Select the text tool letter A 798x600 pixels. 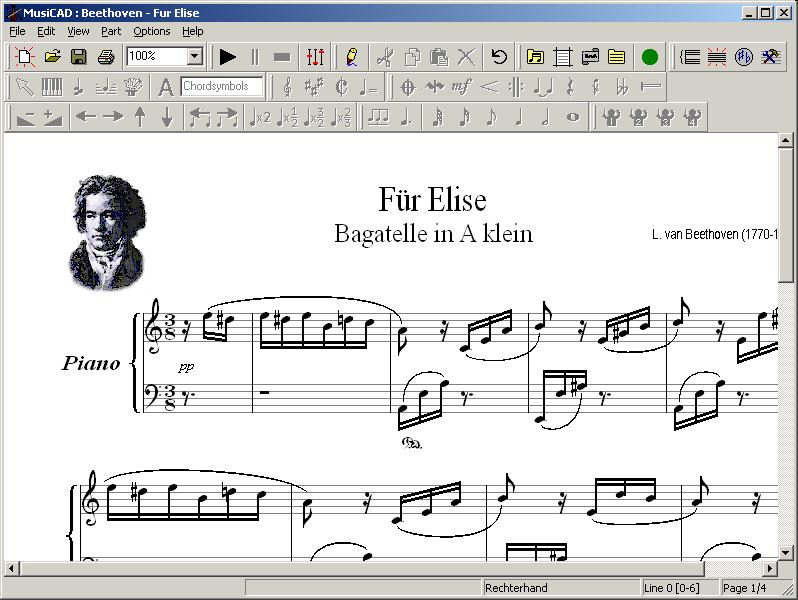click(165, 87)
